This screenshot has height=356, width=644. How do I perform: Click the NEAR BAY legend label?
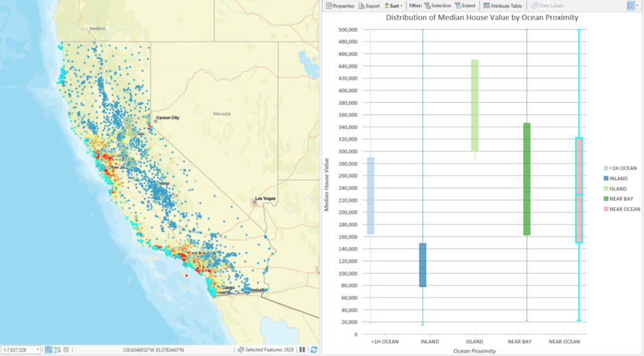click(621, 199)
